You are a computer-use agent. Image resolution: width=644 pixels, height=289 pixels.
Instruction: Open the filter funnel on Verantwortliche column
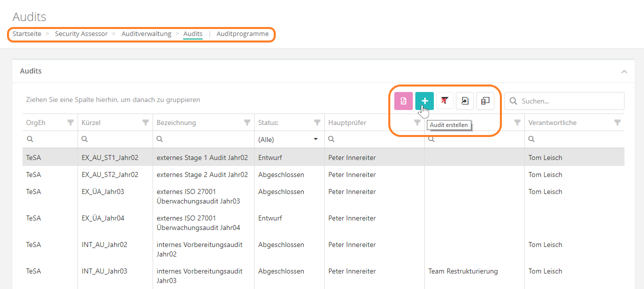(x=617, y=122)
